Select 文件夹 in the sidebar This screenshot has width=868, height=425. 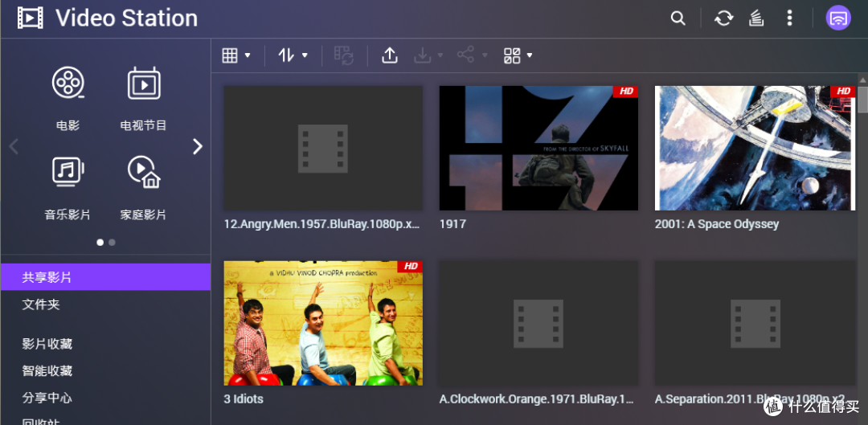[41, 304]
